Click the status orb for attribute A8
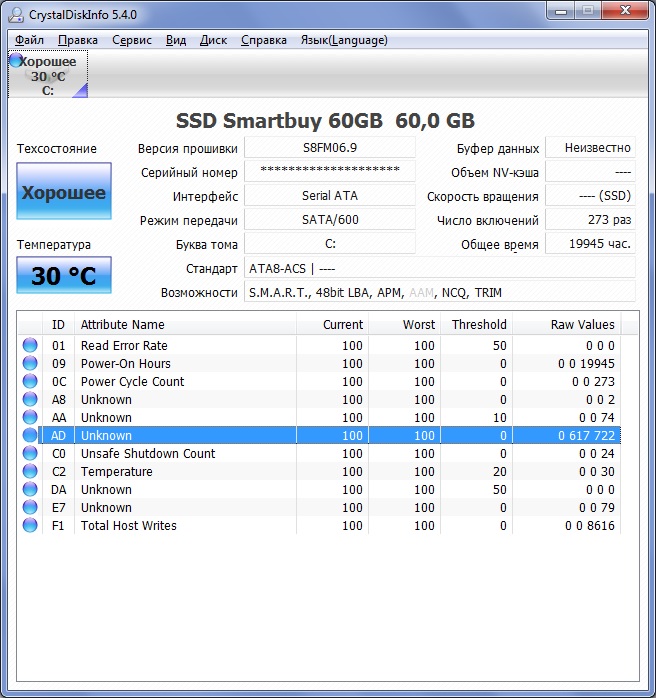Screen dimensions: 656x698 tap(30, 399)
